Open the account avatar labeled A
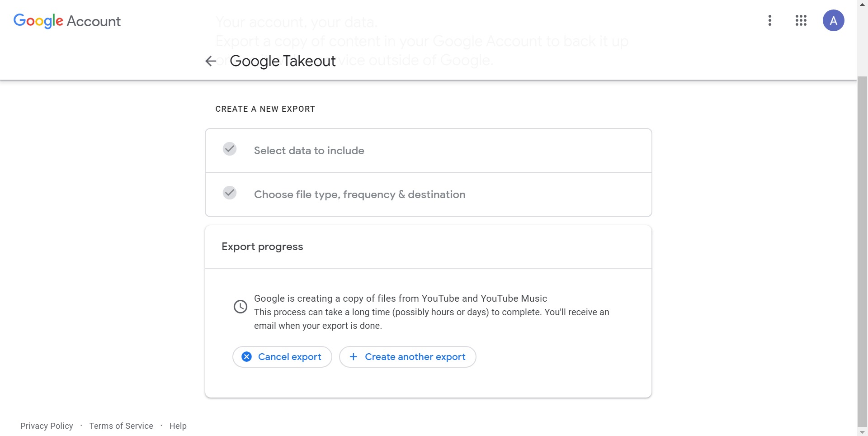This screenshot has height=436, width=868. tap(833, 20)
